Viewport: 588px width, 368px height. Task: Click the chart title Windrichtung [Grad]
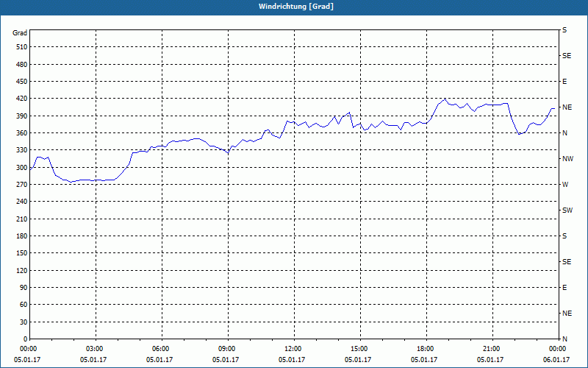point(296,7)
